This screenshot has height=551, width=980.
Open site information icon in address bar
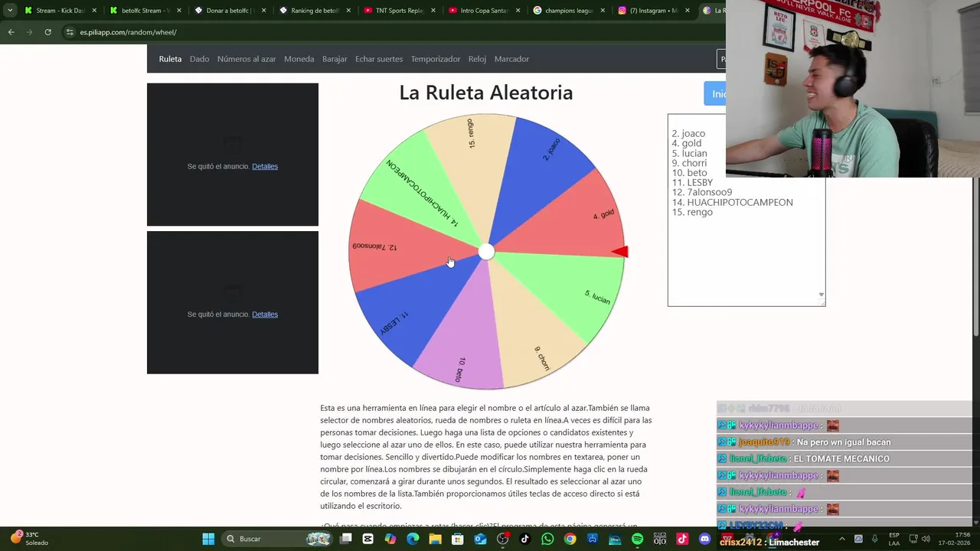click(70, 32)
